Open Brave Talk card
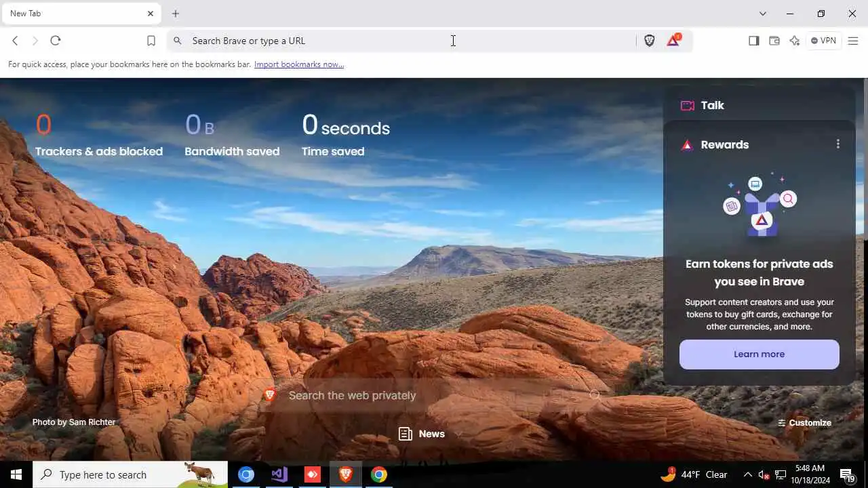 pos(759,105)
